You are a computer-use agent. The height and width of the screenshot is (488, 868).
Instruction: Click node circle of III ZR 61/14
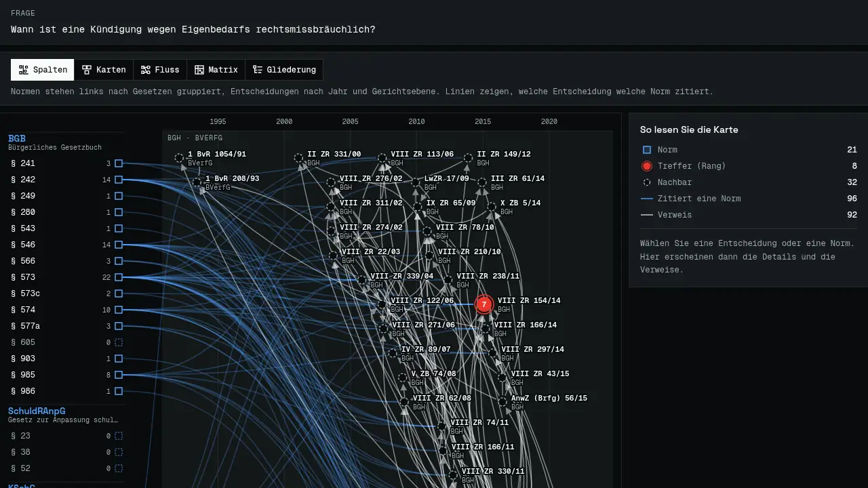[x=481, y=182]
